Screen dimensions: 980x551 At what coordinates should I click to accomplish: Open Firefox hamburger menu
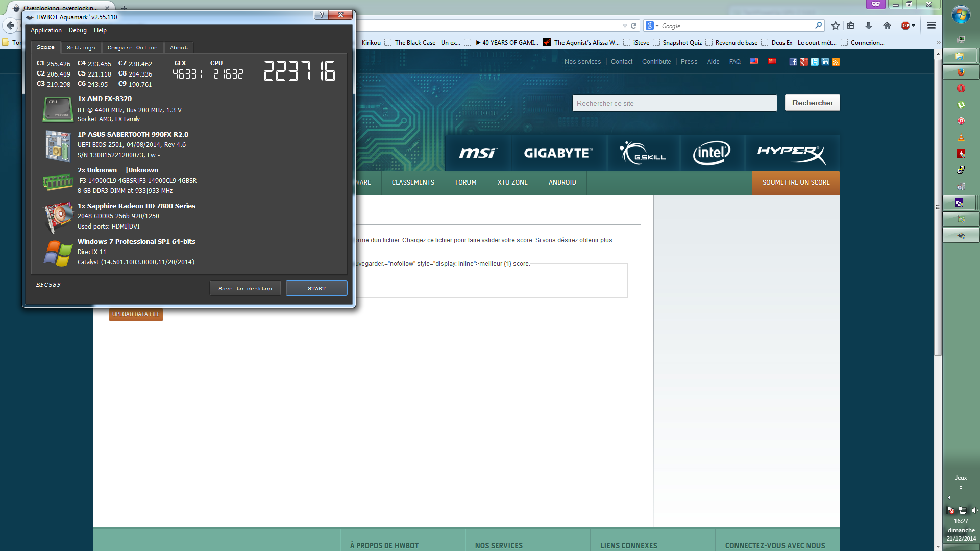coord(932,26)
